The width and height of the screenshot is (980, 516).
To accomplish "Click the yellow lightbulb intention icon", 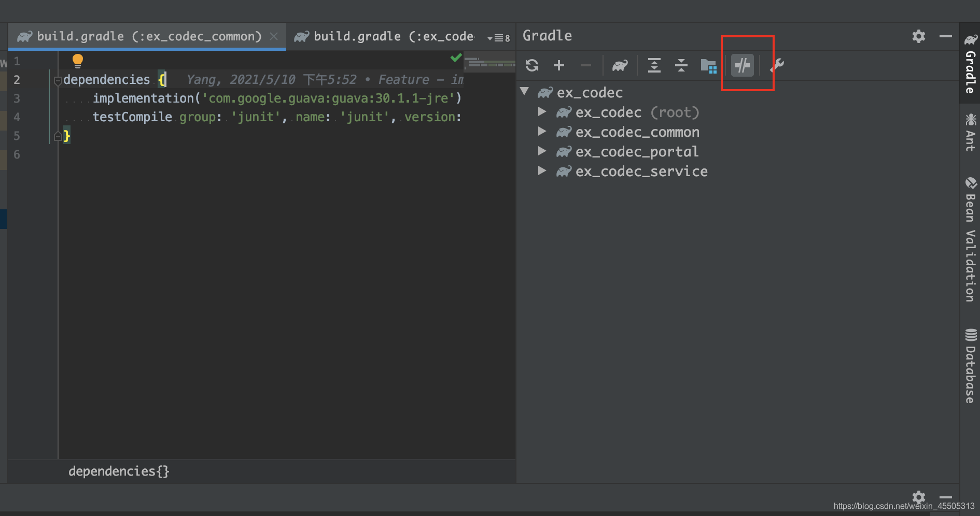I will point(78,61).
